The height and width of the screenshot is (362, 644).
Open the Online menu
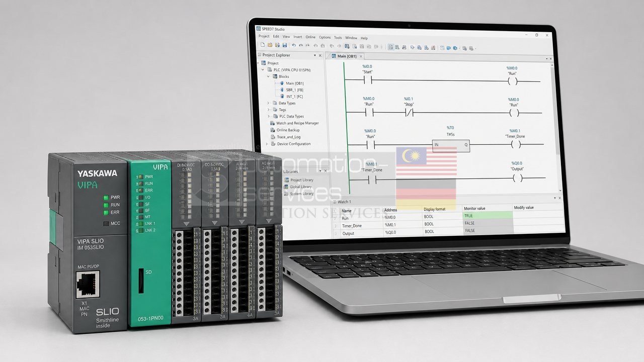point(310,37)
